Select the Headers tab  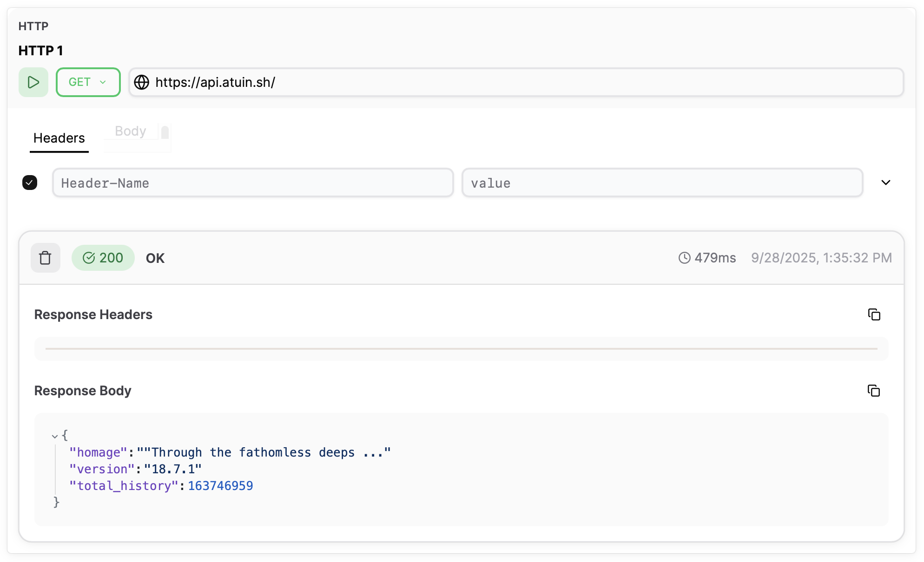click(59, 138)
